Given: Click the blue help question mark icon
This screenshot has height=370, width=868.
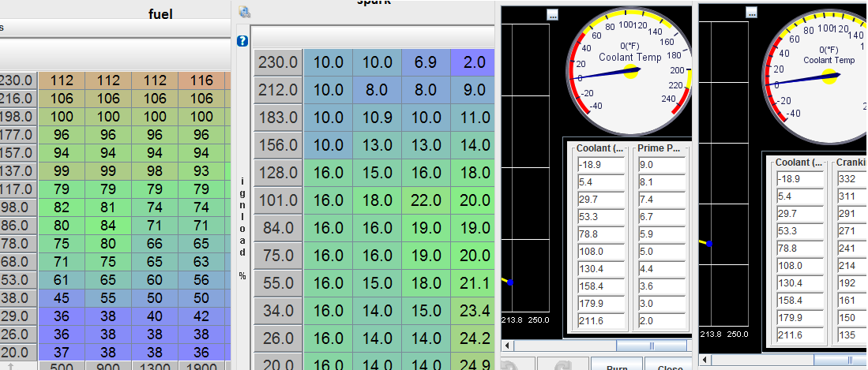Looking at the screenshot, I should pyautogui.click(x=243, y=41).
